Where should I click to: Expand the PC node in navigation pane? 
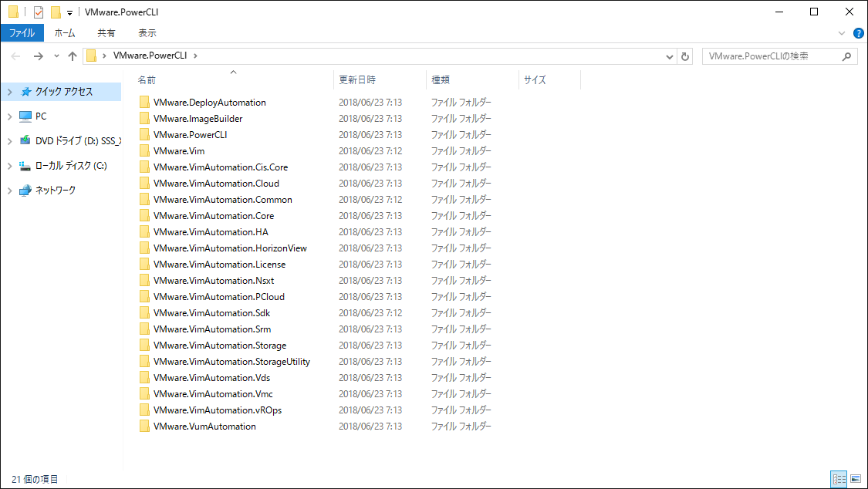[x=11, y=116]
